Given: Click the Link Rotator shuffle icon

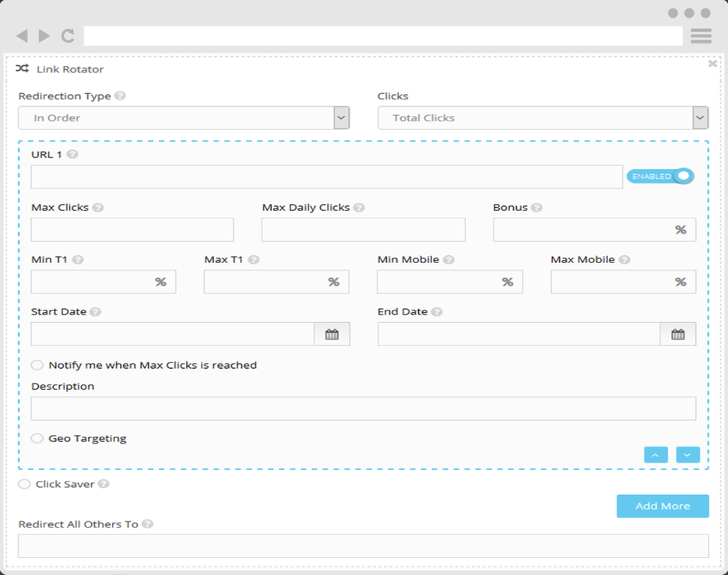Looking at the screenshot, I should pyautogui.click(x=21, y=68).
